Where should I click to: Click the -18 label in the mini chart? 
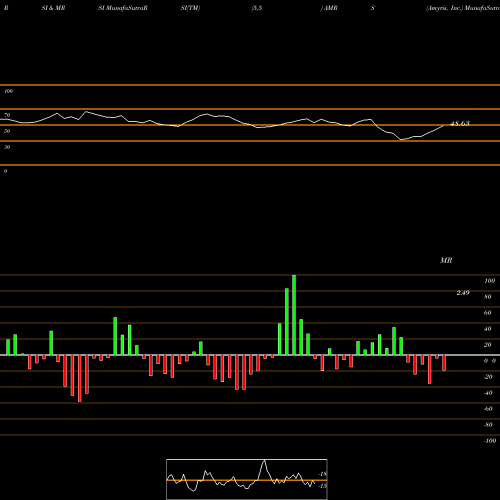pos(323,474)
